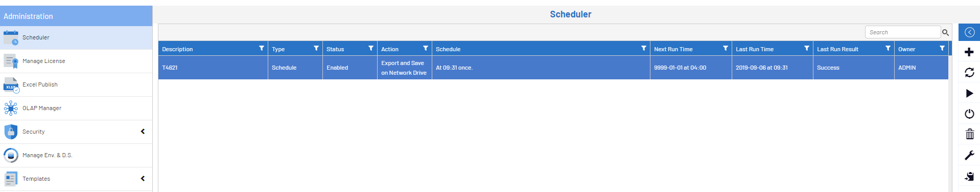
Task: Expand the Templates menu chevron
Action: (x=143, y=179)
